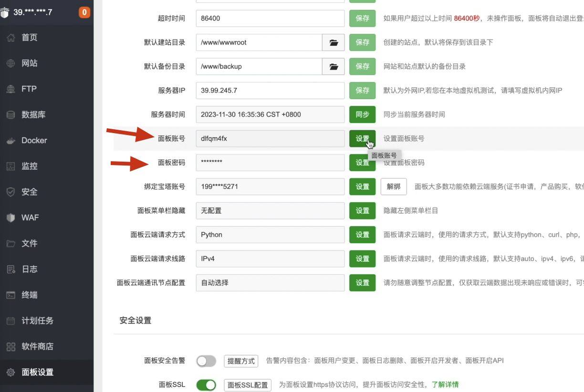The image size is (584, 392).
Task: Toggle the 面板SSL switch off
Action: click(206, 385)
